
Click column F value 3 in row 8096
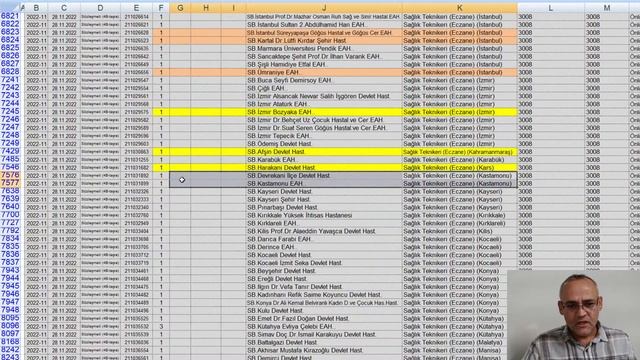tap(161, 327)
